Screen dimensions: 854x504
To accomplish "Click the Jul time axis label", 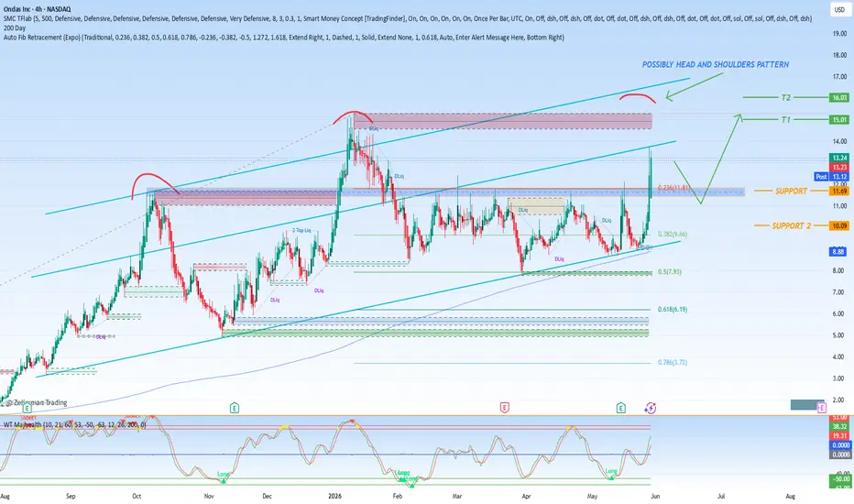I will [x=721, y=497].
